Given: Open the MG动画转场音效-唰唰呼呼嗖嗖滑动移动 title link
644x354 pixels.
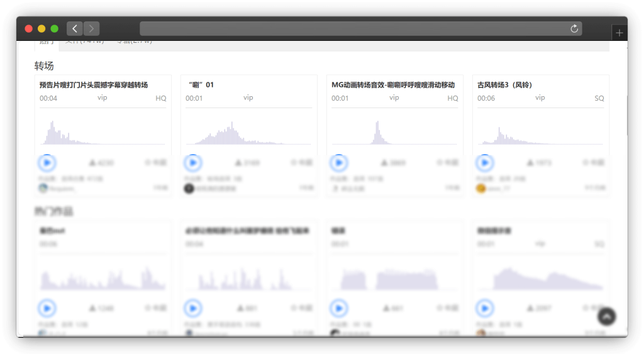Looking at the screenshot, I should click(x=393, y=85).
